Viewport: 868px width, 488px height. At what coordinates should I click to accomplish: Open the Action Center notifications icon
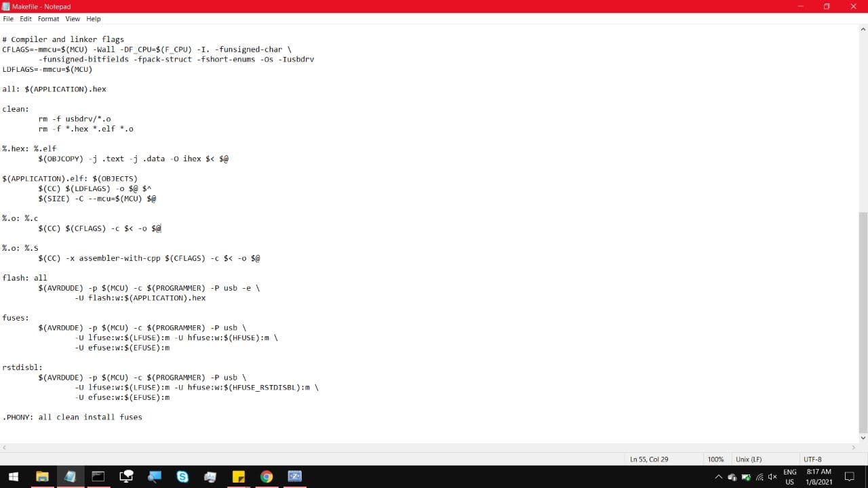(849, 477)
